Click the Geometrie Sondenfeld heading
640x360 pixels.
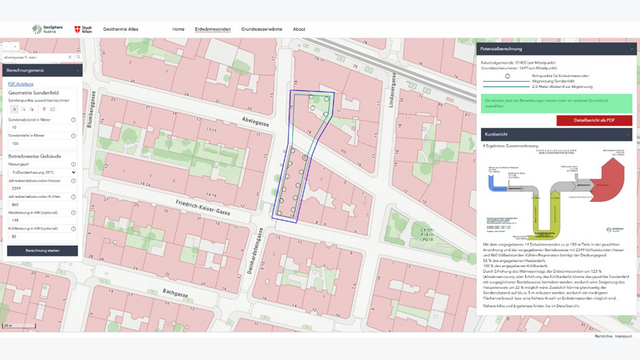pos(33,93)
